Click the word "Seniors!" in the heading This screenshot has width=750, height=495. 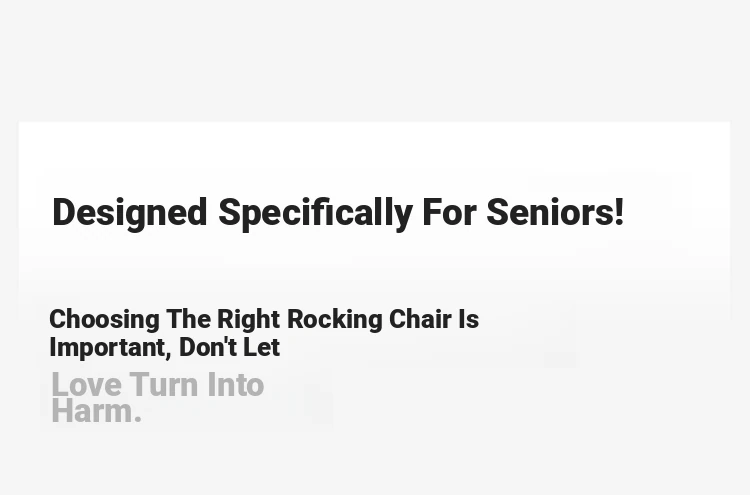pyautogui.click(x=554, y=212)
